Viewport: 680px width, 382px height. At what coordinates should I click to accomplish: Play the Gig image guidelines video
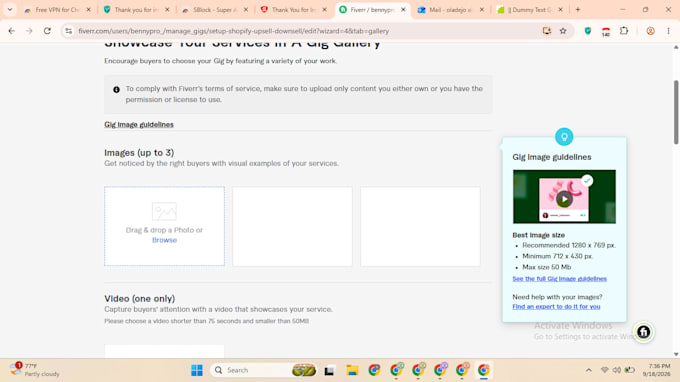[x=564, y=199]
